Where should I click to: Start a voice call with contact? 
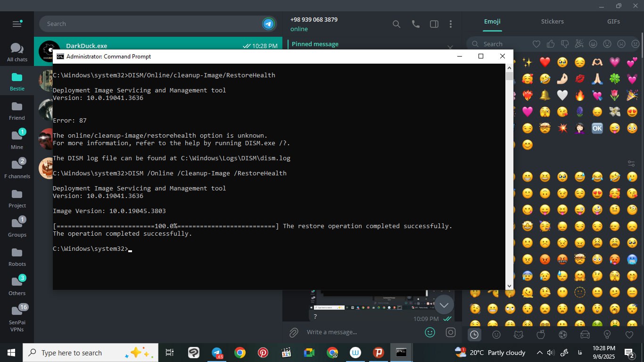click(415, 24)
